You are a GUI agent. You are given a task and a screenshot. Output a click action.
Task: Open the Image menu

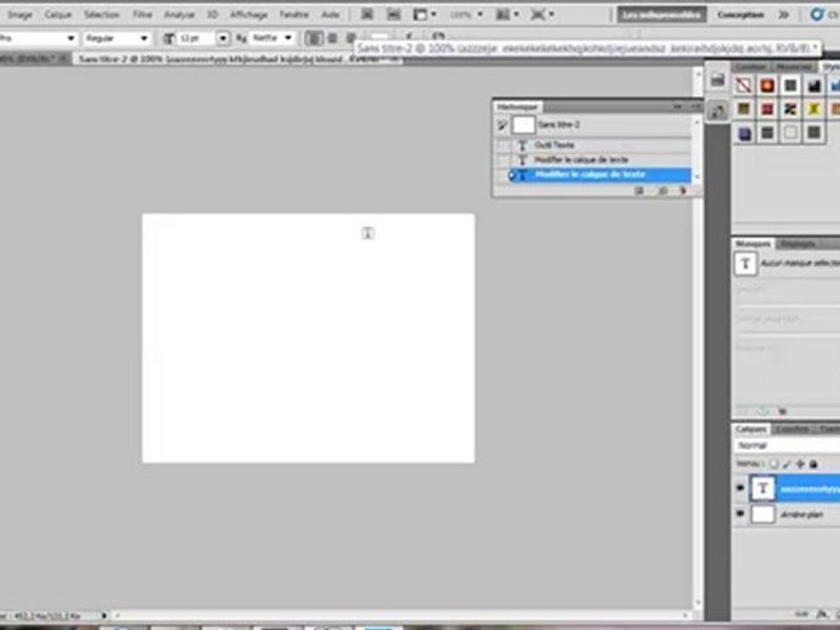tap(20, 15)
